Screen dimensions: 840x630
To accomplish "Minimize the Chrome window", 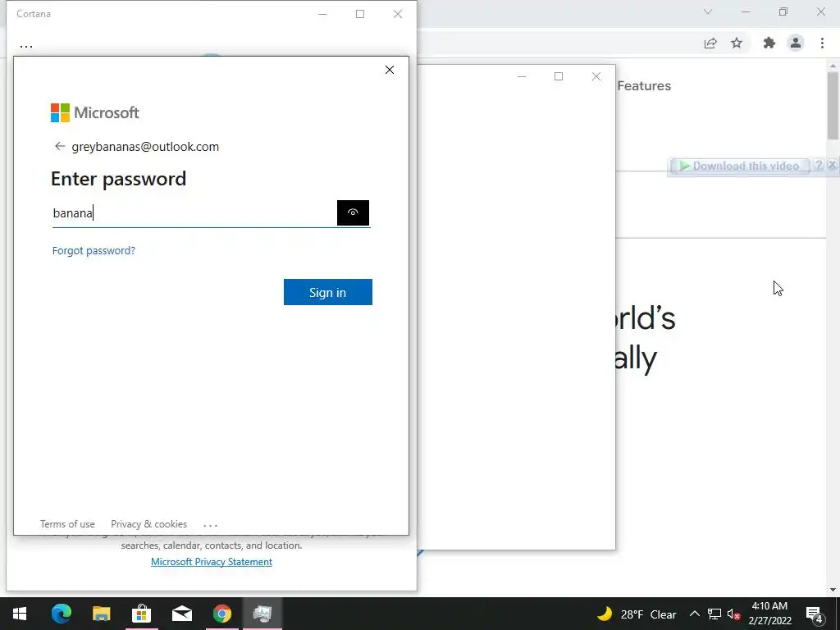I will click(746, 11).
